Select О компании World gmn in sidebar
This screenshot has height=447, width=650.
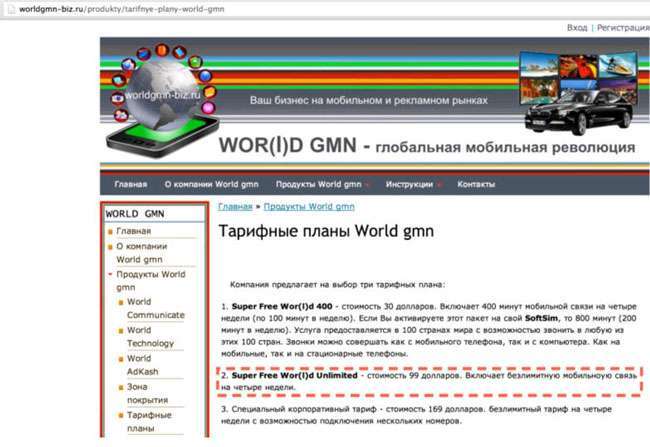(141, 253)
